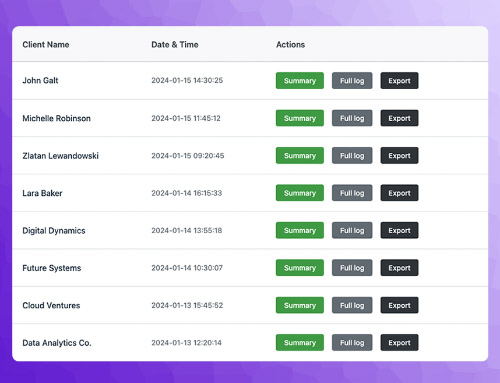Click timestamp 2024-01-15 11:45:12
The width and height of the screenshot is (500, 383).
pos(186,118)
